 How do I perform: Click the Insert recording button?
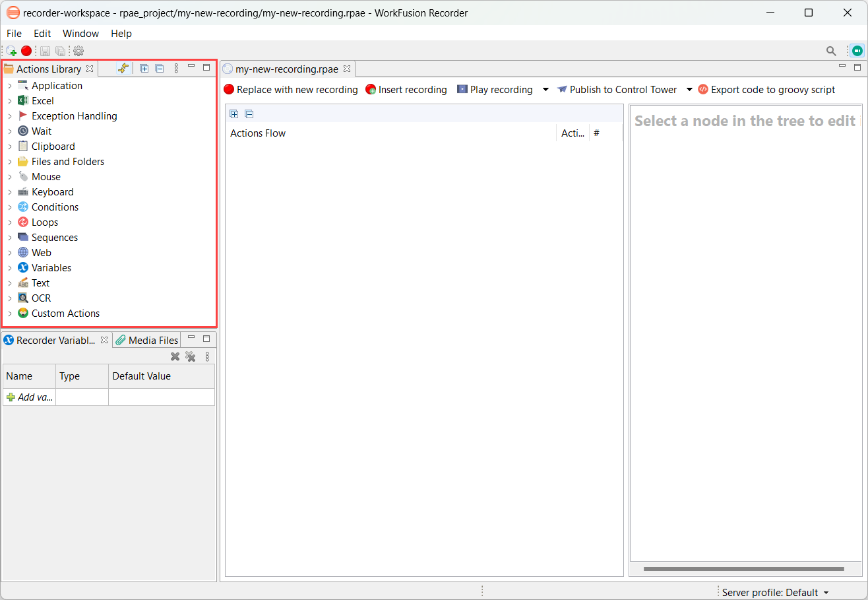click(406, 90)
